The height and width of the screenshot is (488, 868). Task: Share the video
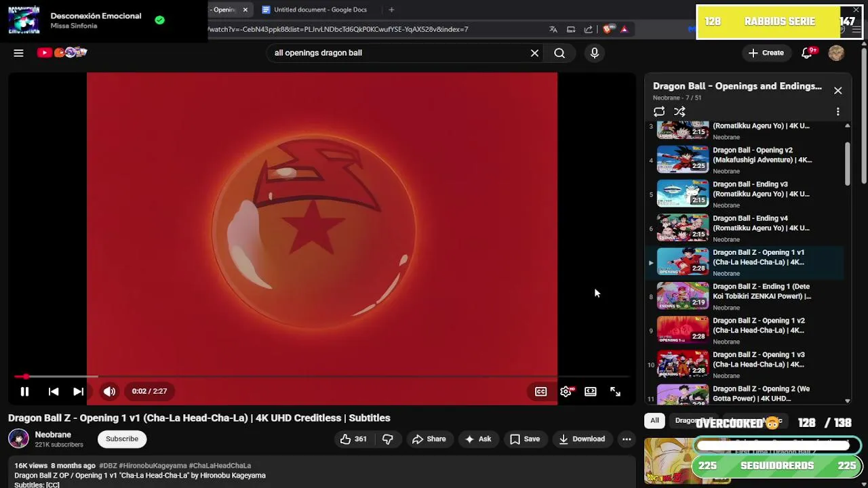pyautogui.click(x=429, y=439)
